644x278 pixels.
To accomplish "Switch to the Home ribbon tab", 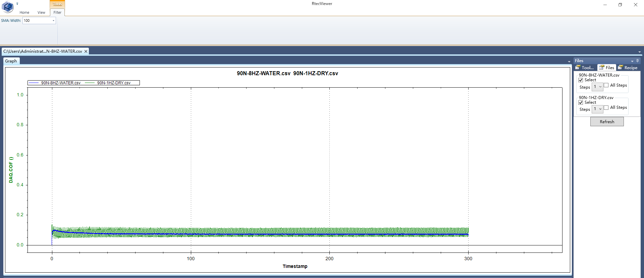I will [x=24, y=12].
